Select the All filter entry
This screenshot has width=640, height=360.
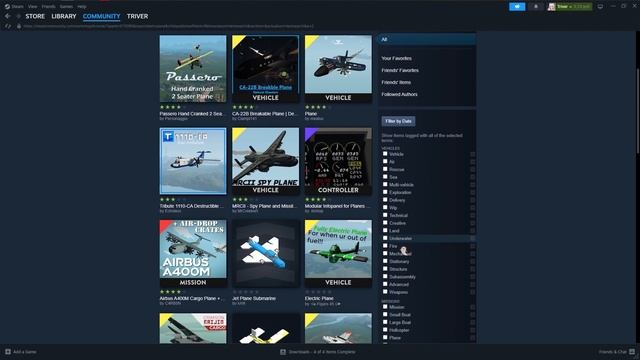427,39
